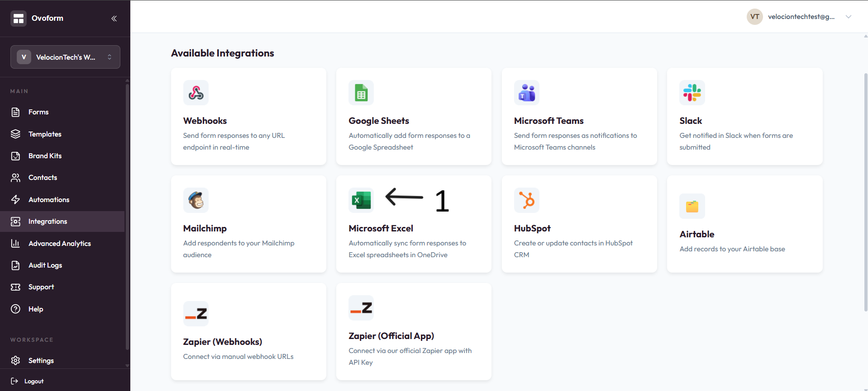This screenshot has height=391, width=868.
Task: Click the Settings gear icon
Action: [15, 361]
